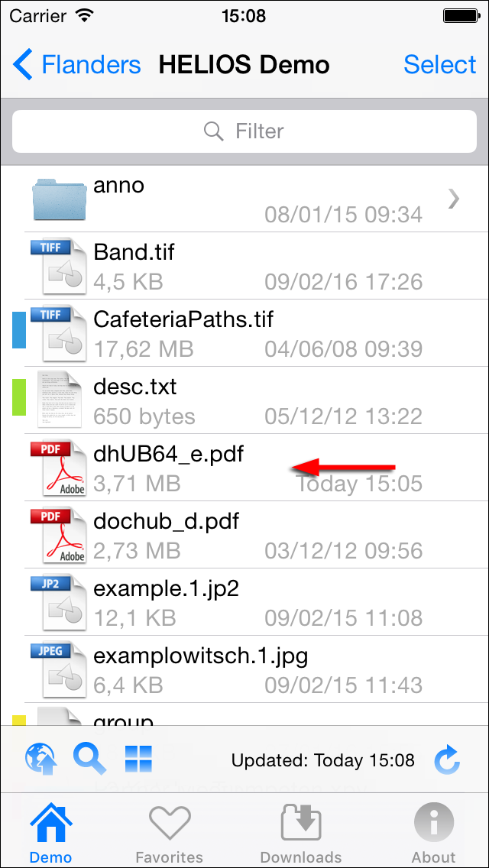Tap the globe upload icon in toolbar
This screenshot has width=489, height=868.
(40, 759)
